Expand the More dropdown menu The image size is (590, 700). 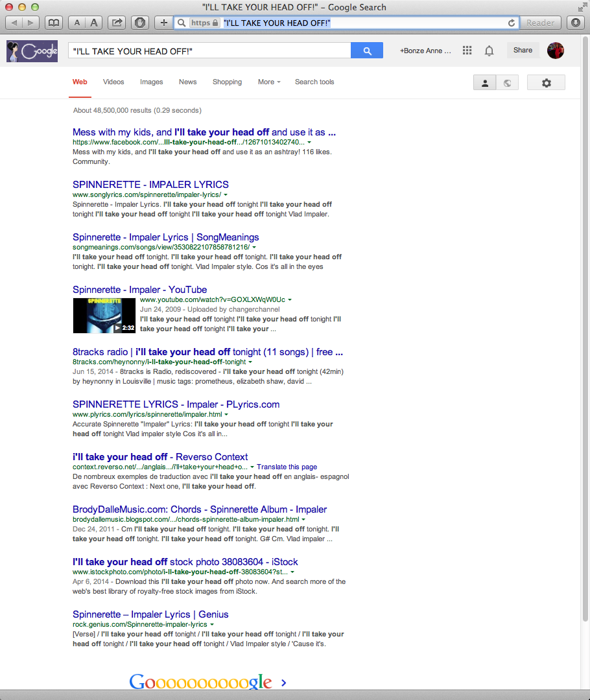click(269, 82)
